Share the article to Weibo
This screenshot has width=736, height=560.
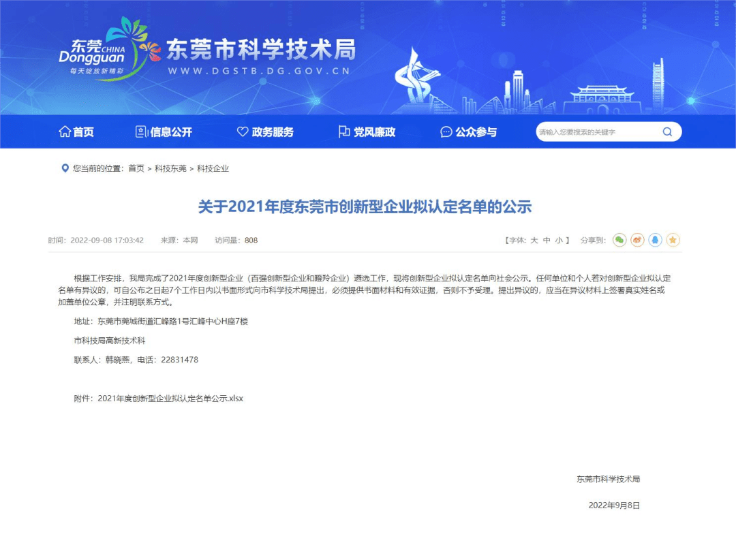click(637, 240)
